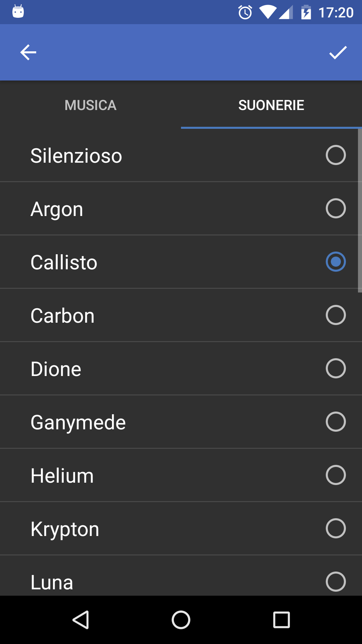Pick the Dione ringtone radio button
The height and width of the screenshot is (644, 362).
pyautogui.click(x=336, y=368)
